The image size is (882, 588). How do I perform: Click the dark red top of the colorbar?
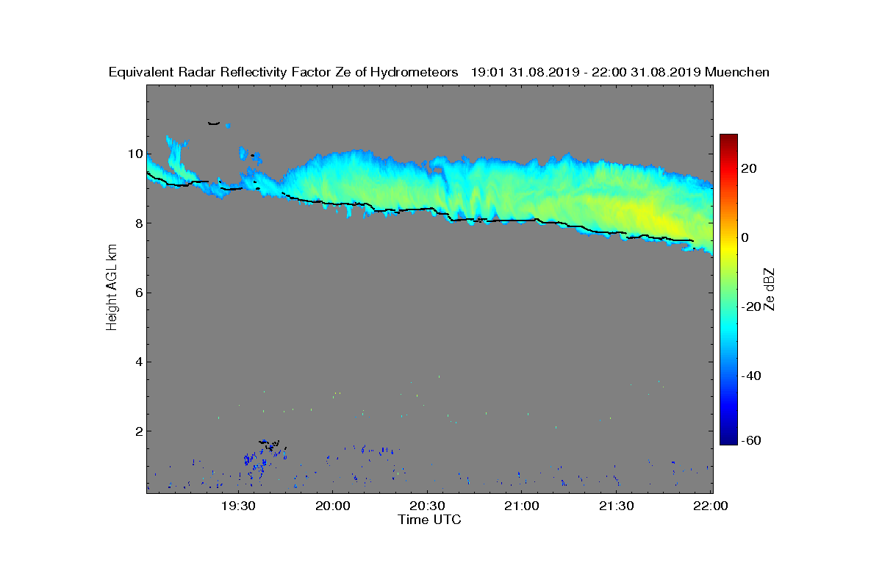tap(728, 140)
